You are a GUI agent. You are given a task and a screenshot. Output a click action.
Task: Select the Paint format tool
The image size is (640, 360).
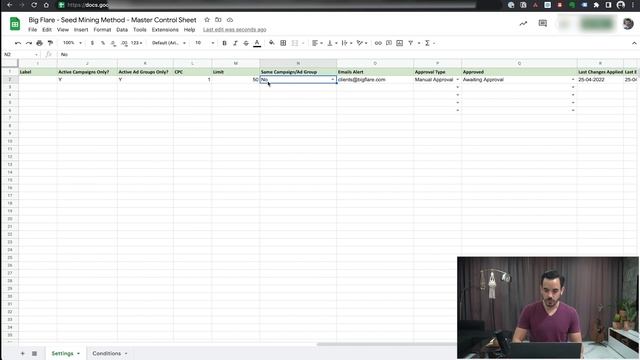[x=50, y=43]
